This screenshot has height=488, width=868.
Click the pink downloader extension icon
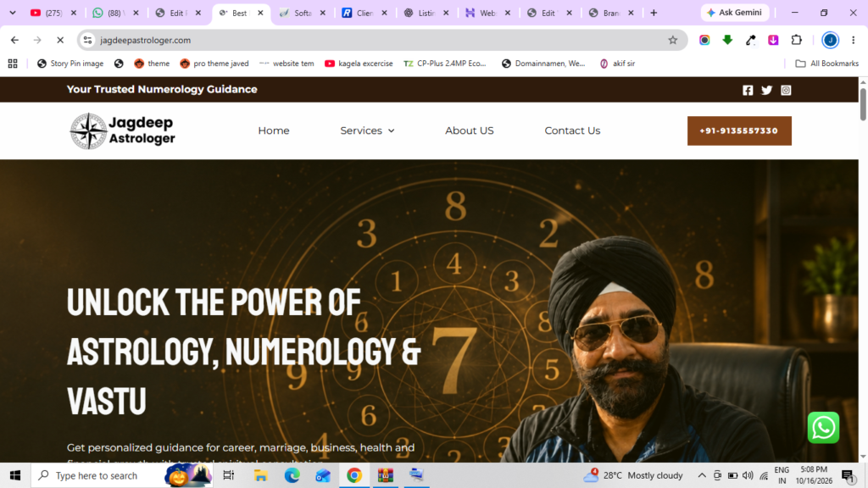[773, 40]
